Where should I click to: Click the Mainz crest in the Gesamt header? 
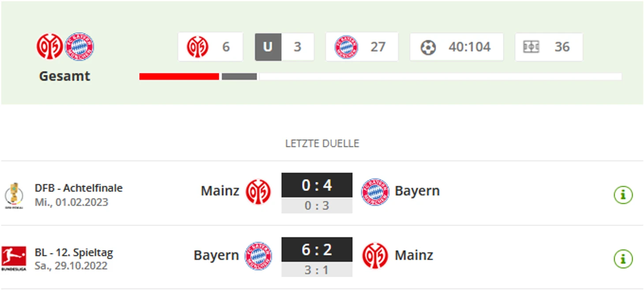[49, 47]
